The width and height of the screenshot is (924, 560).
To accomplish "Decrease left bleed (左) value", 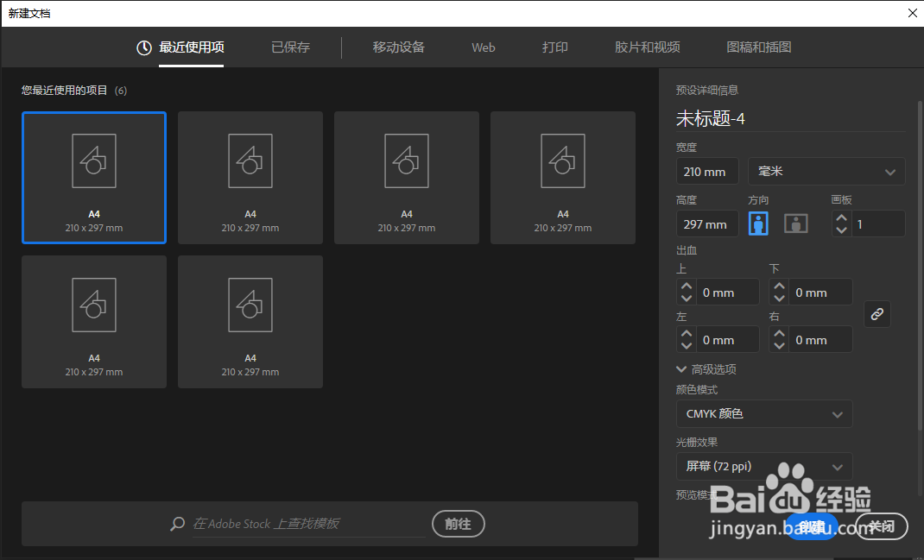I will click(687, 346).
